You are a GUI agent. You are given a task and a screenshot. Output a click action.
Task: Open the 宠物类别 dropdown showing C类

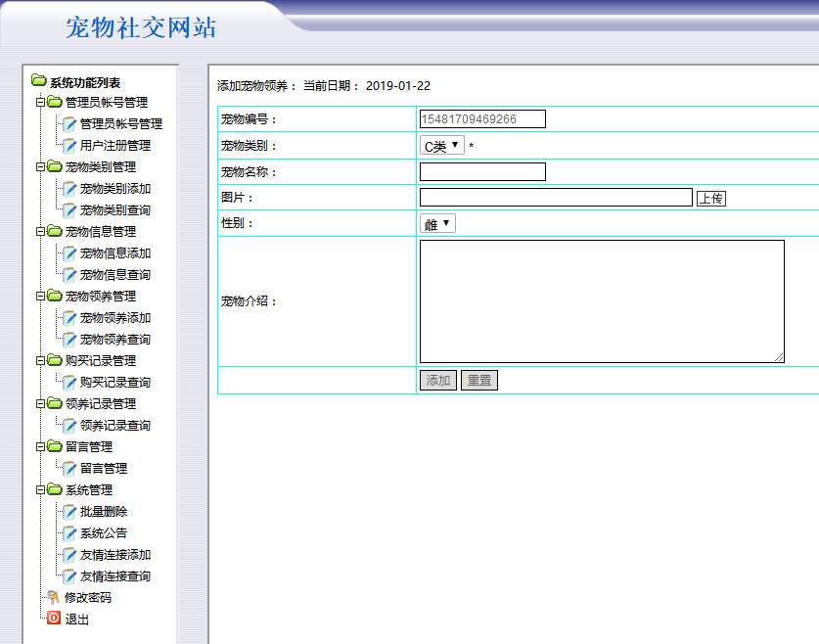(442, 145)
